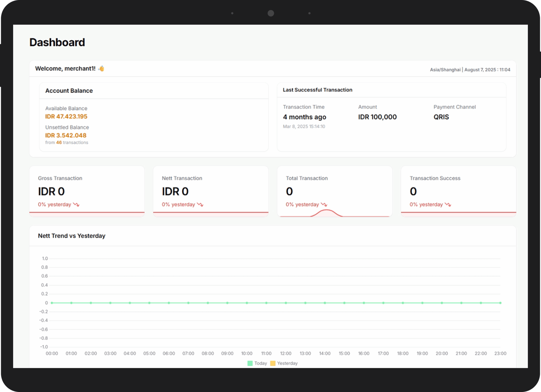The height and width of the screenshot is (392, 541).
Task: Click the 12:00 data point on chart
Action: coord(286,303)
